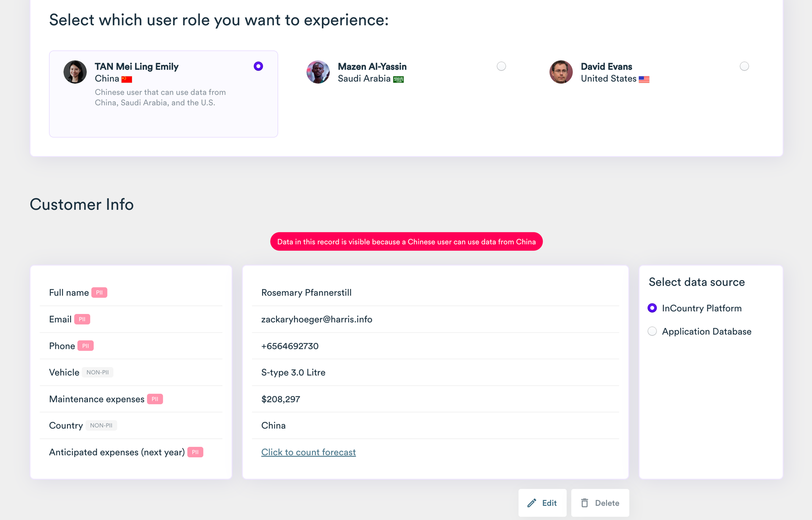Select the Mazen Al-Yassin role radio button
The image size is (812, 520).
pos(501,66)
